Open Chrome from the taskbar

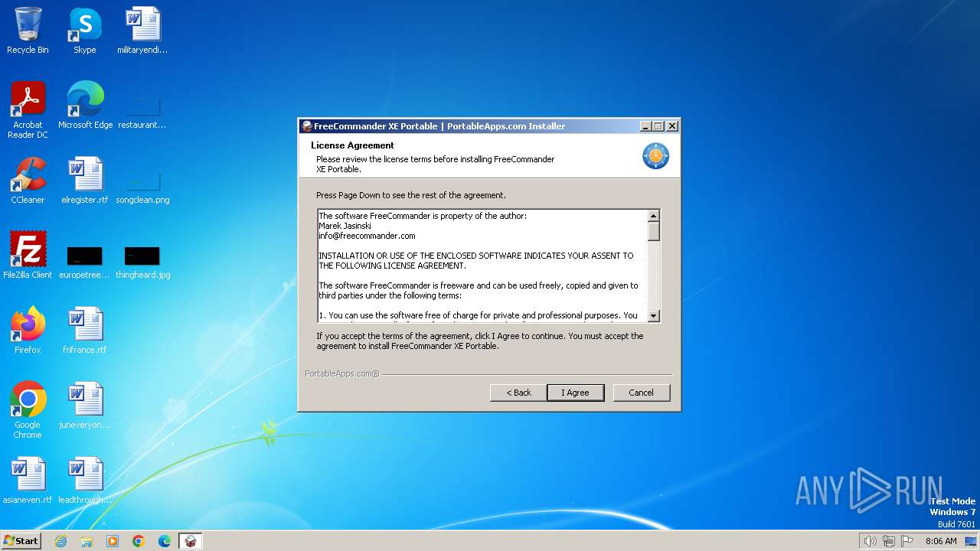pos(139,541)
